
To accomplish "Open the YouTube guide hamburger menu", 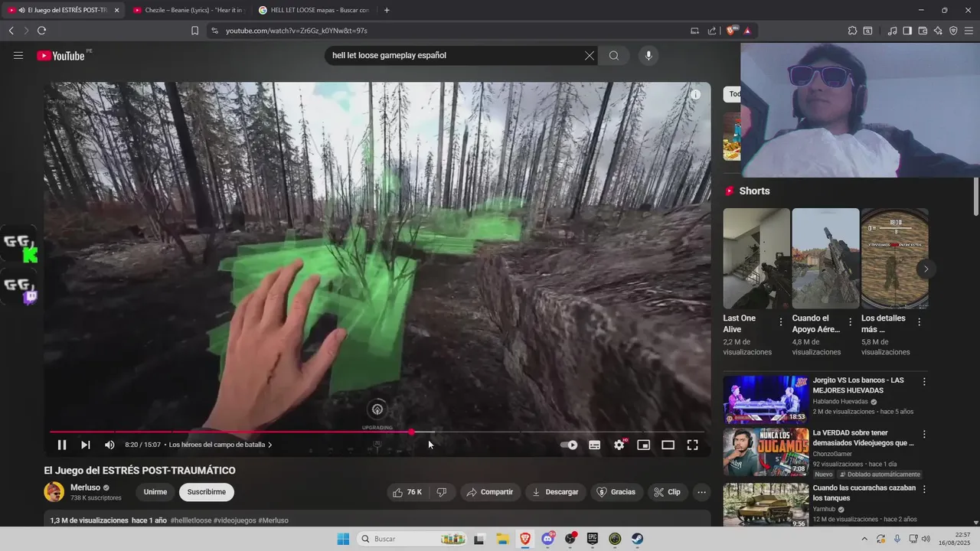I will click(x=18, y=55).
